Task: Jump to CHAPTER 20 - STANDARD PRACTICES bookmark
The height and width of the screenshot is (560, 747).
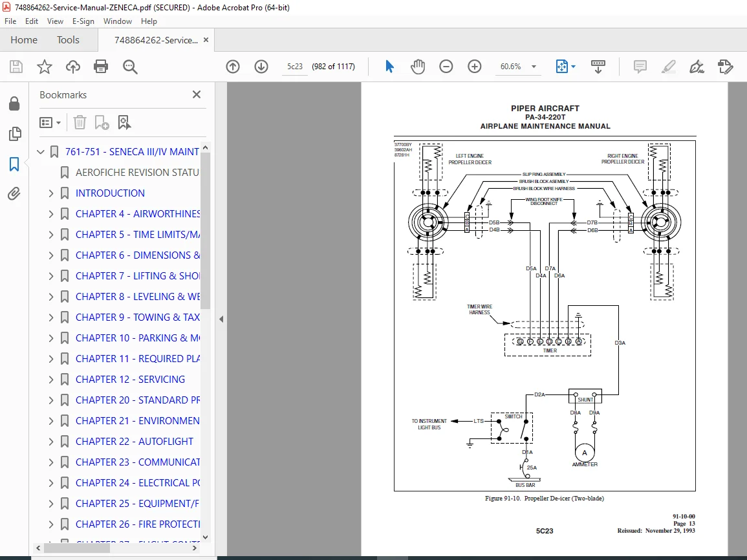Action: pyautogui.click(x=137, y=400)
